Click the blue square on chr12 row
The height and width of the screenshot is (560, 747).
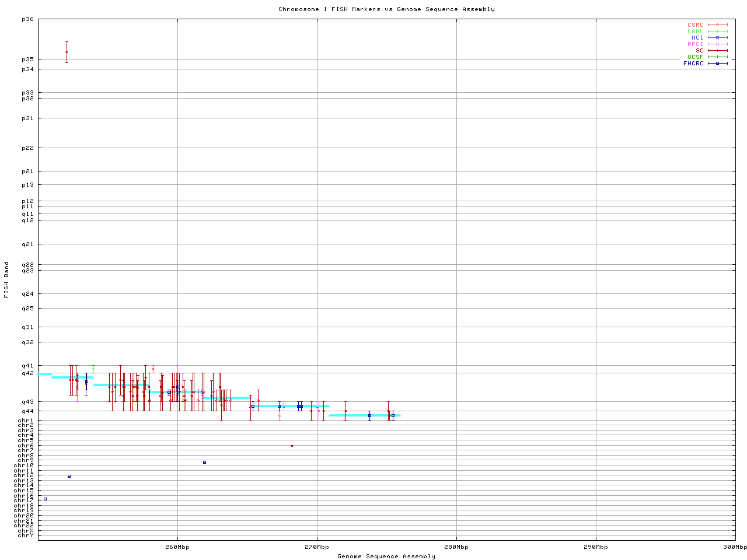[69, 476]
